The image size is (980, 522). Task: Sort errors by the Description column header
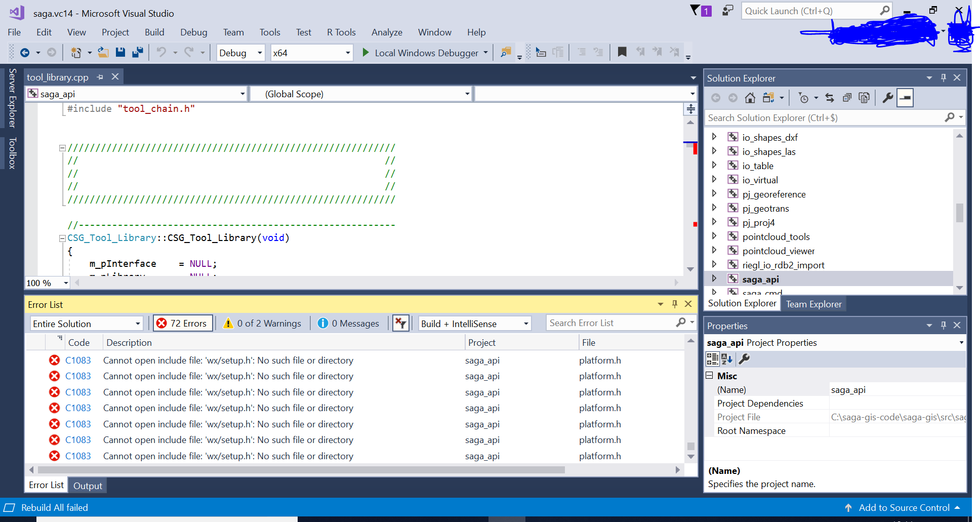(x=283, y=342)
